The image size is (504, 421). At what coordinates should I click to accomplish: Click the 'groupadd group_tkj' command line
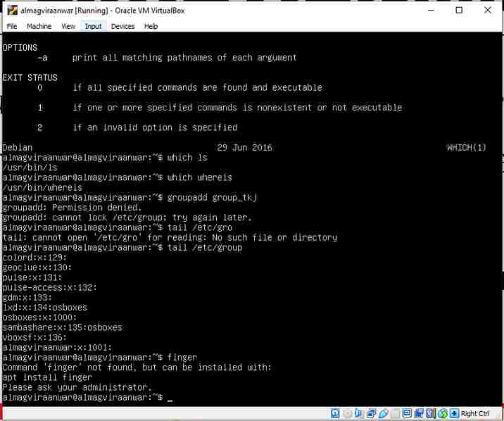(130, 197)
